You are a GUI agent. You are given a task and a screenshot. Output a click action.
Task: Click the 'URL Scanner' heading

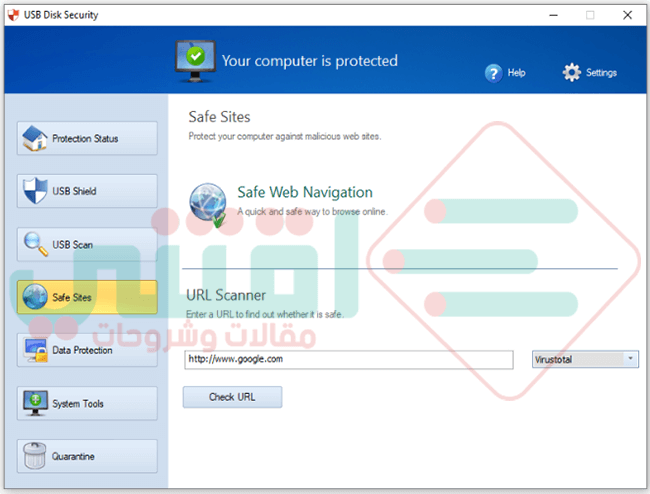point(226,295)
